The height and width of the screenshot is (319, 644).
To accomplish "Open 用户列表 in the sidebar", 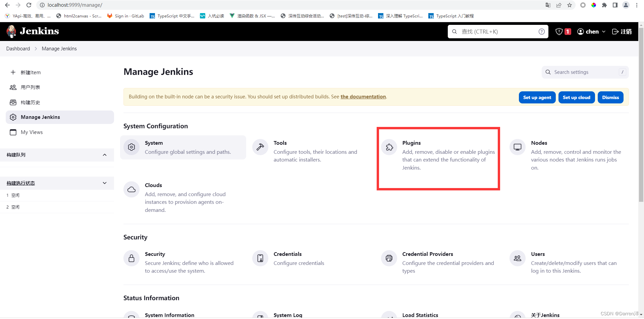I will pyautogui.click(x=60, y=87).
